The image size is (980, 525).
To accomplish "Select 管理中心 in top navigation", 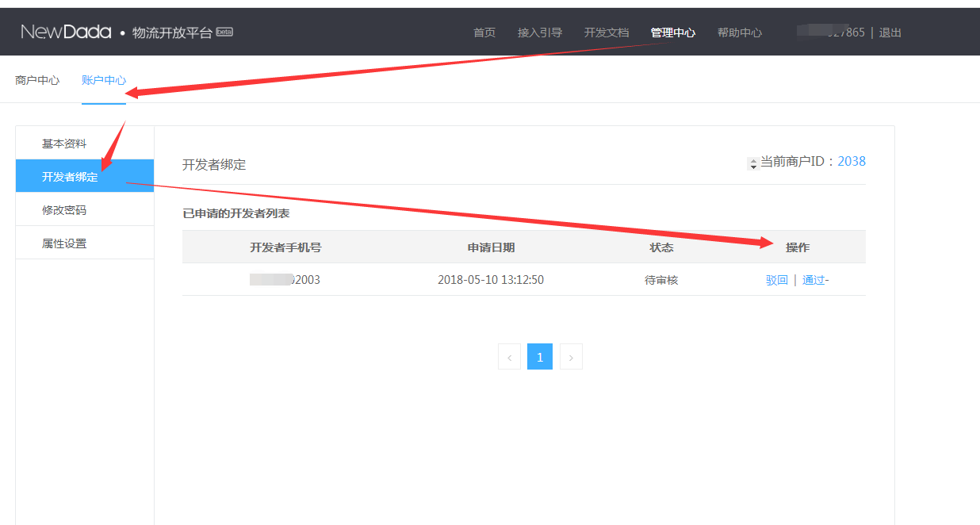I will pyautogui.click(x=673, y=33).
